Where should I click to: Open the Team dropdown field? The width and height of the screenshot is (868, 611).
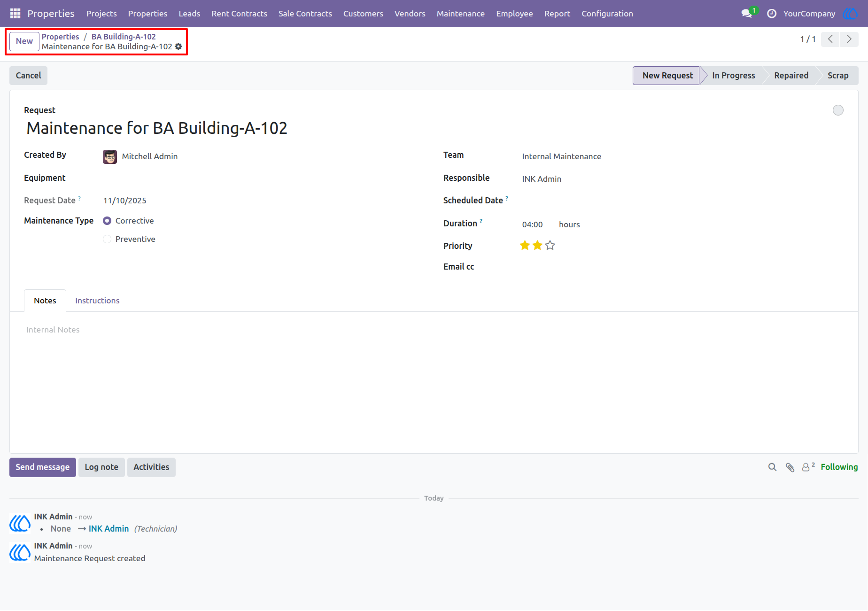point(682,156)
